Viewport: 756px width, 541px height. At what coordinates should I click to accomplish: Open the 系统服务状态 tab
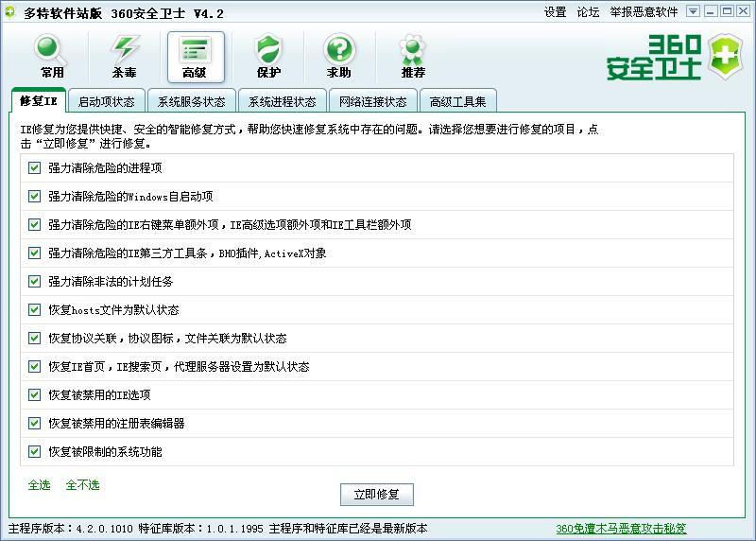pos(192,102)
